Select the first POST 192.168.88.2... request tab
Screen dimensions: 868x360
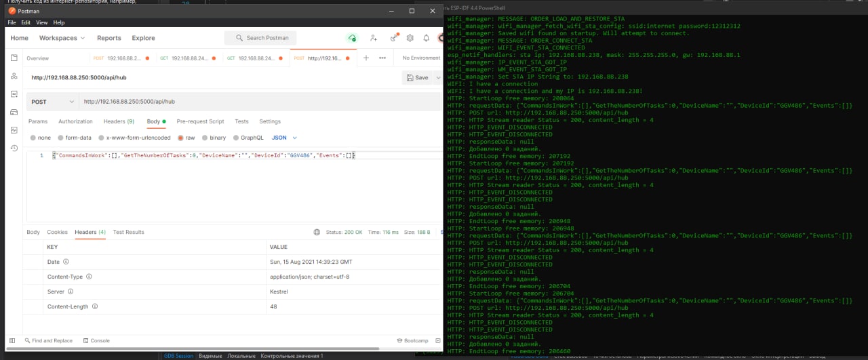[123, 58]
